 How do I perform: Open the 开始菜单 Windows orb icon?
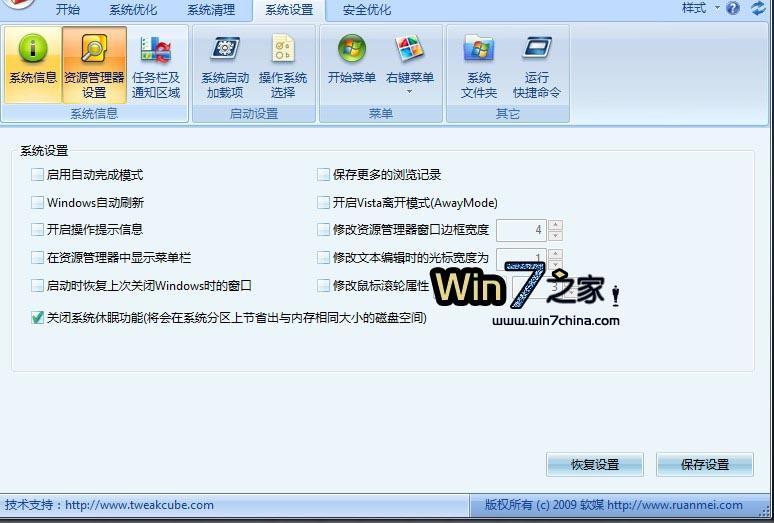[x=352, y=48]
